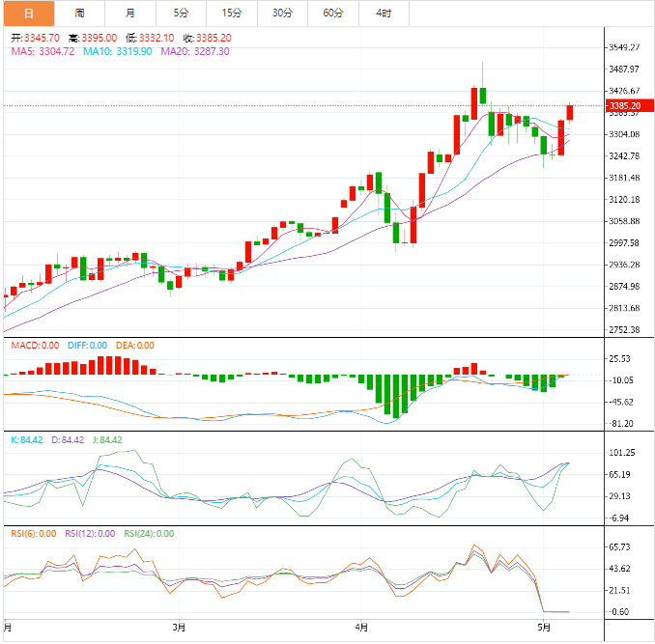655x644 pixels.
Task: Switch to the 4时 timeframe tab
Action: (x=384, y=14)
